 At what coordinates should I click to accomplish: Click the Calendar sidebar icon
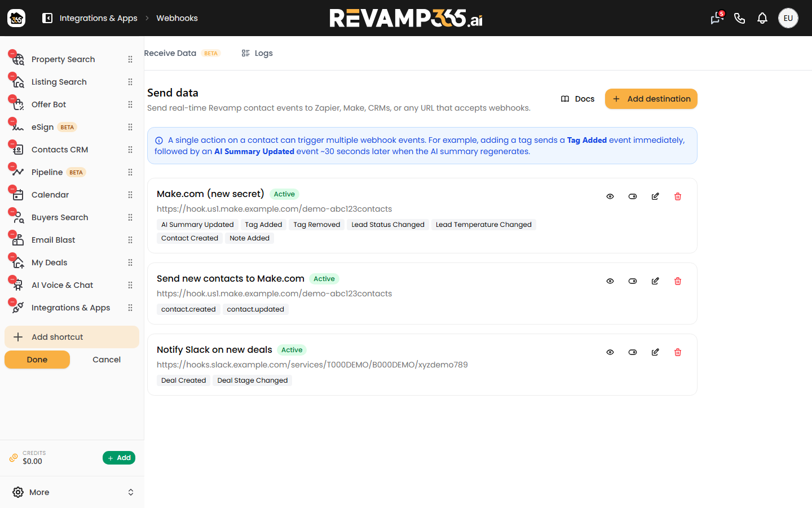(18, 195)
